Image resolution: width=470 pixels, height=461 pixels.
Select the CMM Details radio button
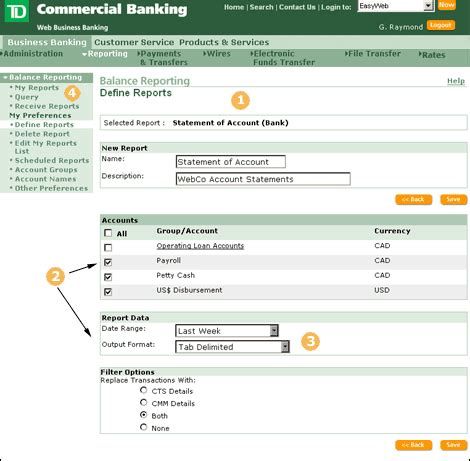pos(143,402)
